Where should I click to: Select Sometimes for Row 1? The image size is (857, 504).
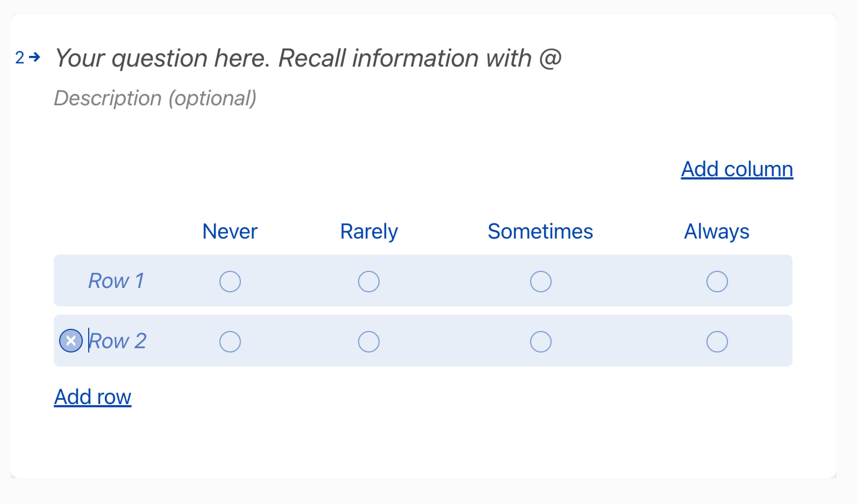[540, 281]
